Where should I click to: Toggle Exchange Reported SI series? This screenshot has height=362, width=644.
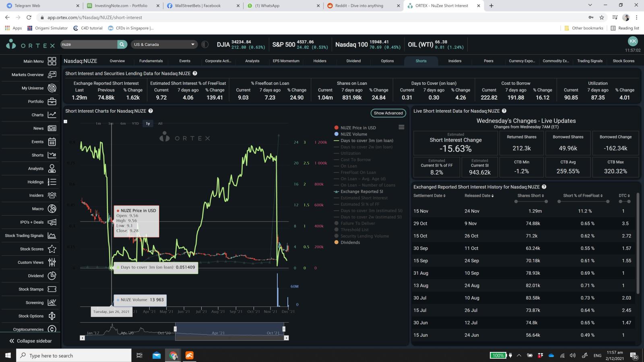(x=359, y=191)
